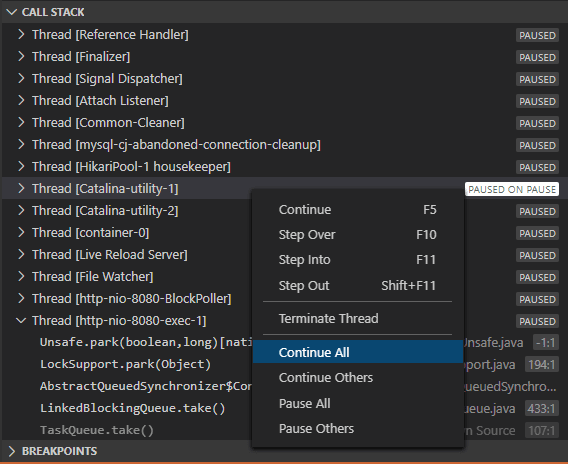Screen dimensions: 568x464
Task: Expand Thread [Attach Listener] chevron
Action: (21, 100)
